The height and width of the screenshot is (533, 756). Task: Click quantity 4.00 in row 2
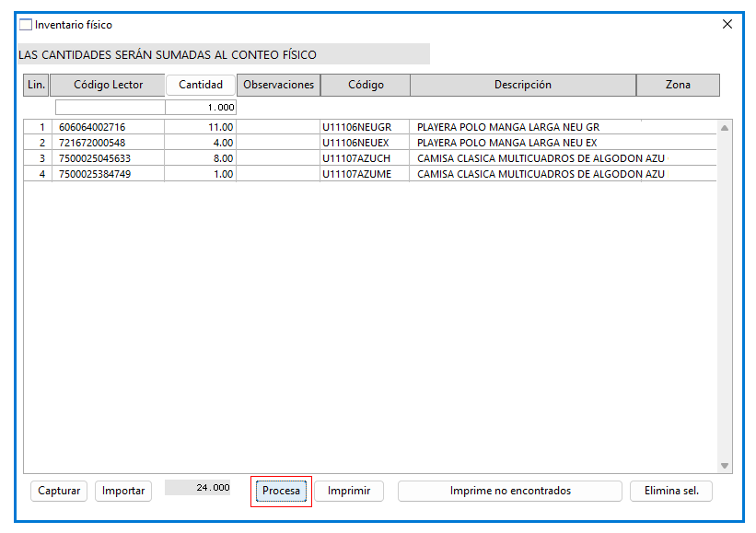click(223, 143)
